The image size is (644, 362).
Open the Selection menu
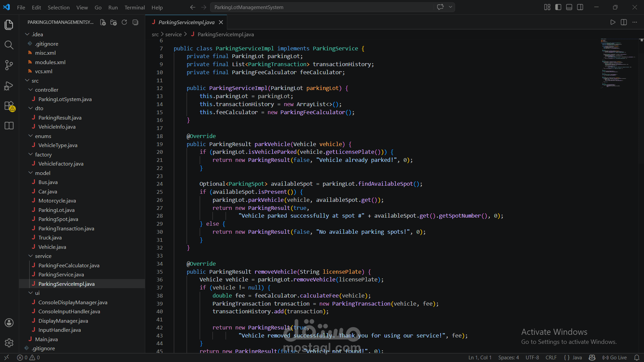[58, 7]
